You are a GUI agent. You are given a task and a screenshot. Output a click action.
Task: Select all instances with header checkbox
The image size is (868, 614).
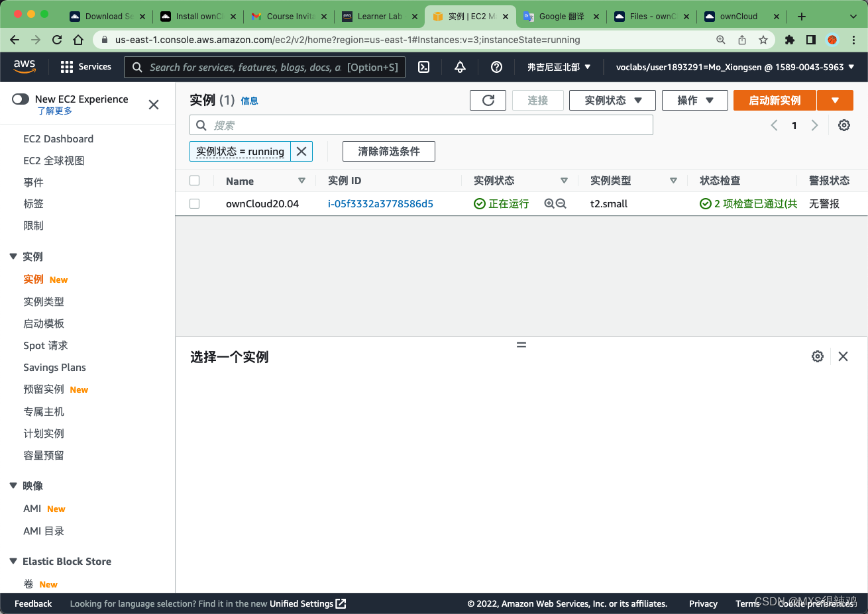coord(194,180)
